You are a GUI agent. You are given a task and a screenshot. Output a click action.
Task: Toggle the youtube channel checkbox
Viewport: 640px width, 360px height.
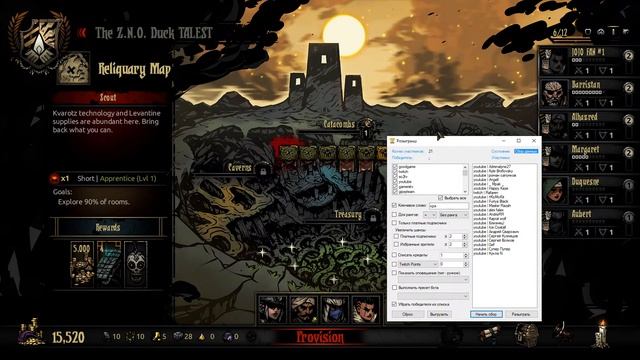coord(395,181)
